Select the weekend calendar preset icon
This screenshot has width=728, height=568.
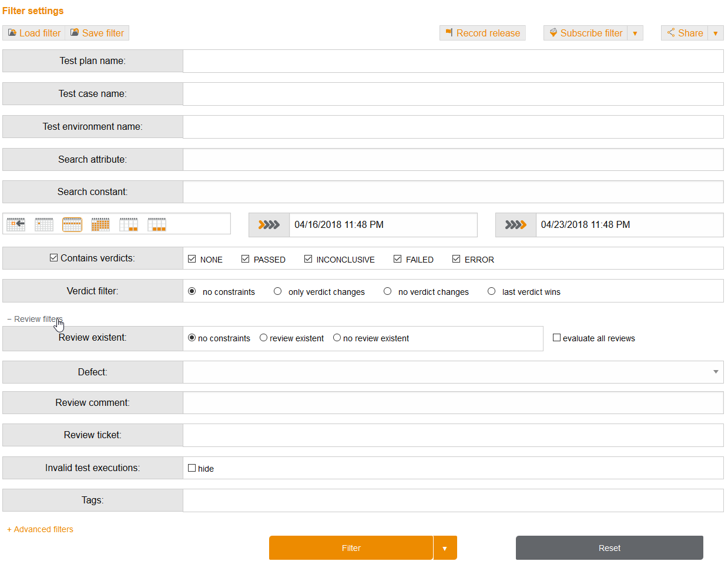click(128, 224)
